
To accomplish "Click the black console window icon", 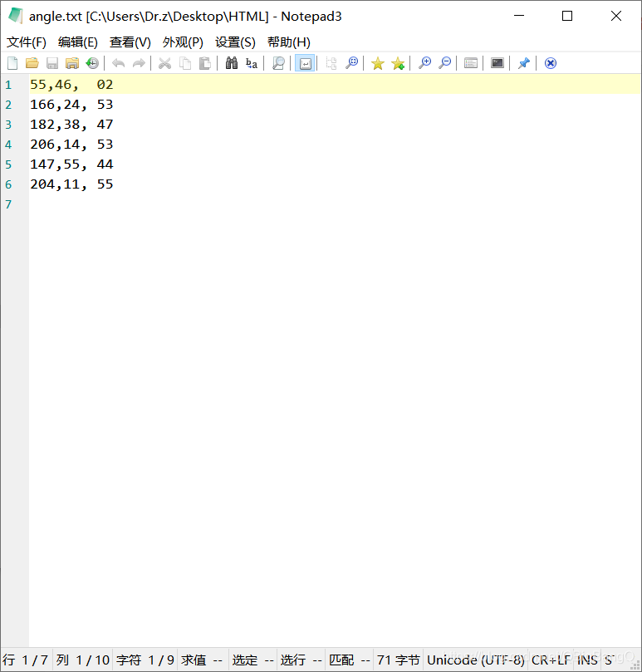I will pos(497,63).
